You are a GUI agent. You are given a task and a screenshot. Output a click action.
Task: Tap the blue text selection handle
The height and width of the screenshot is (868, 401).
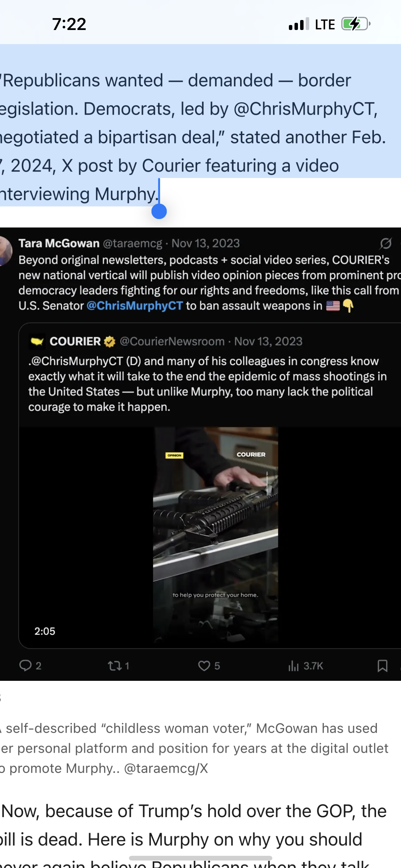159,211
